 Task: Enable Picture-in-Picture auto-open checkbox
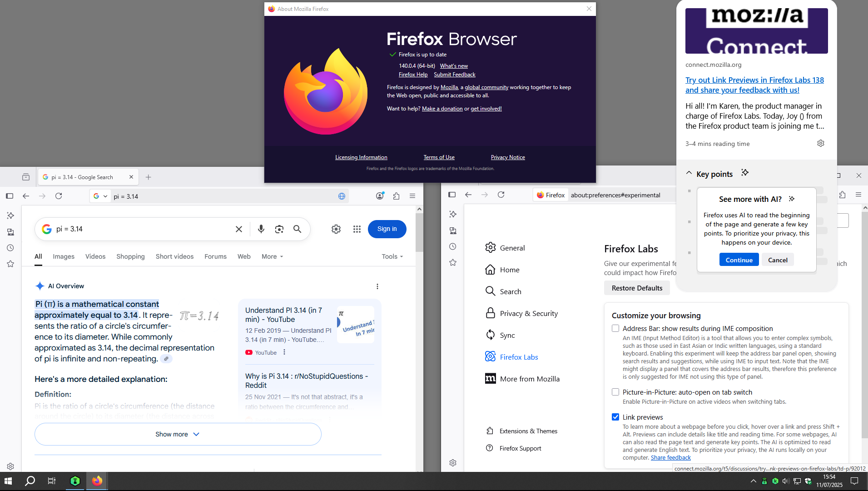pos(615,392)
